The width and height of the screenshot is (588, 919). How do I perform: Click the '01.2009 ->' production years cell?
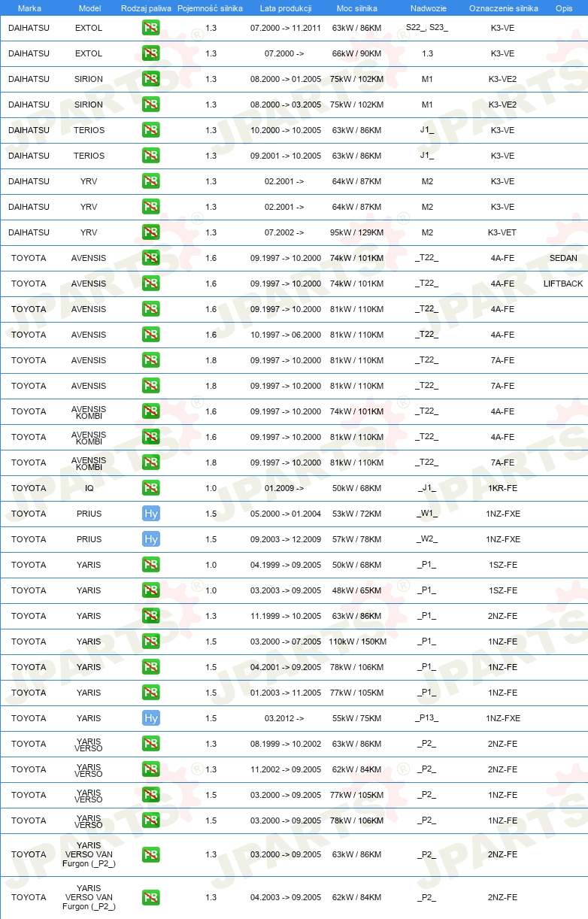tap(284, 488)
